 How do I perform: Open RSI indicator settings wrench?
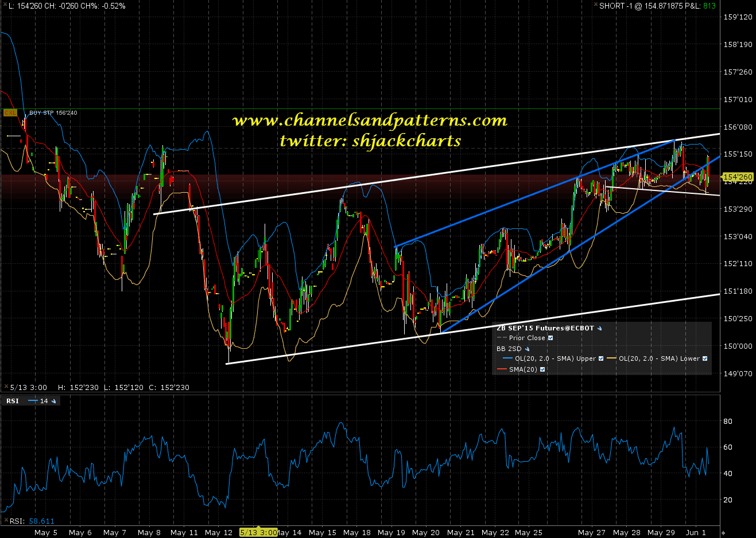[54, 401]
